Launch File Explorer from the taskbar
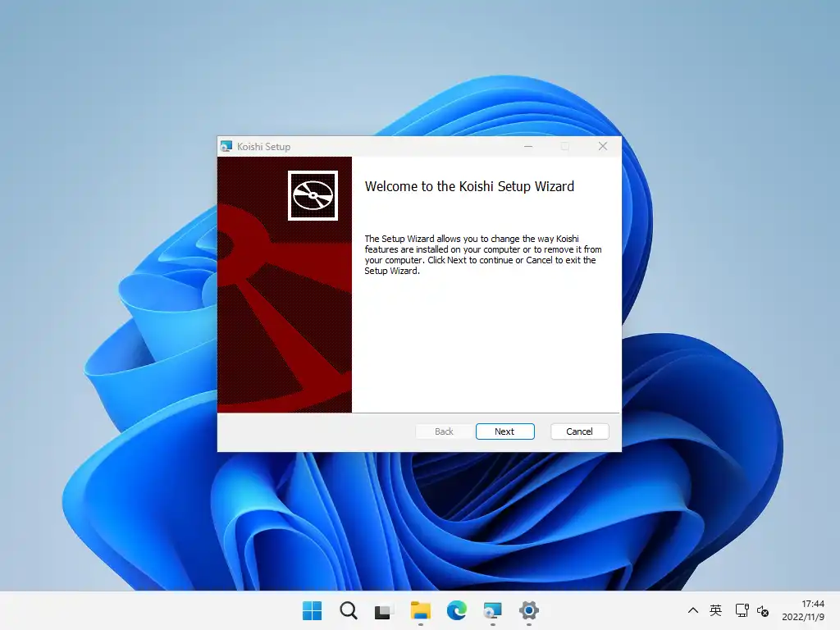The width and height of the screenshot is (840, 630). coord(421,610)
